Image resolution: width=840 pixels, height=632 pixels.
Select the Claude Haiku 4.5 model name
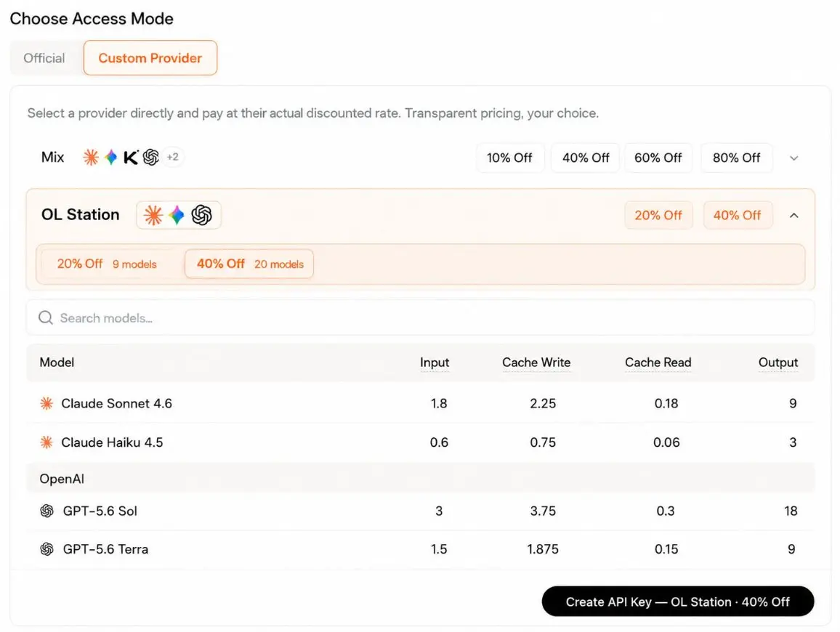pos(112,442)
